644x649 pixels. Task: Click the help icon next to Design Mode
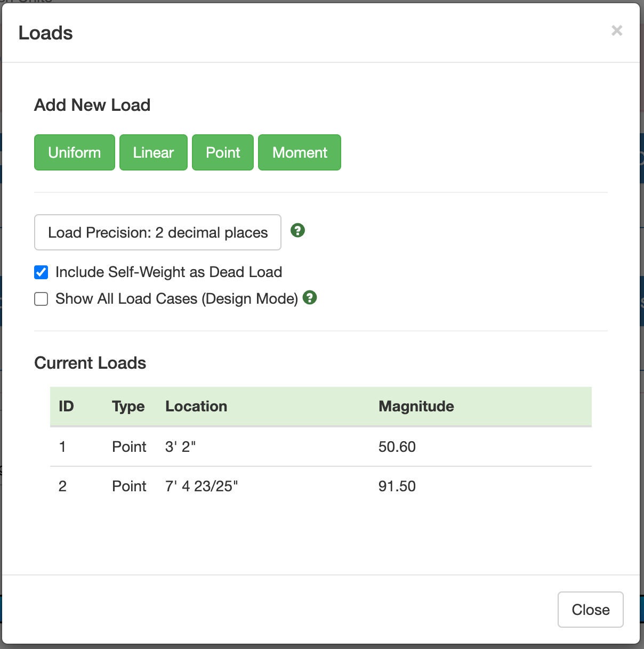pos(310,297)
